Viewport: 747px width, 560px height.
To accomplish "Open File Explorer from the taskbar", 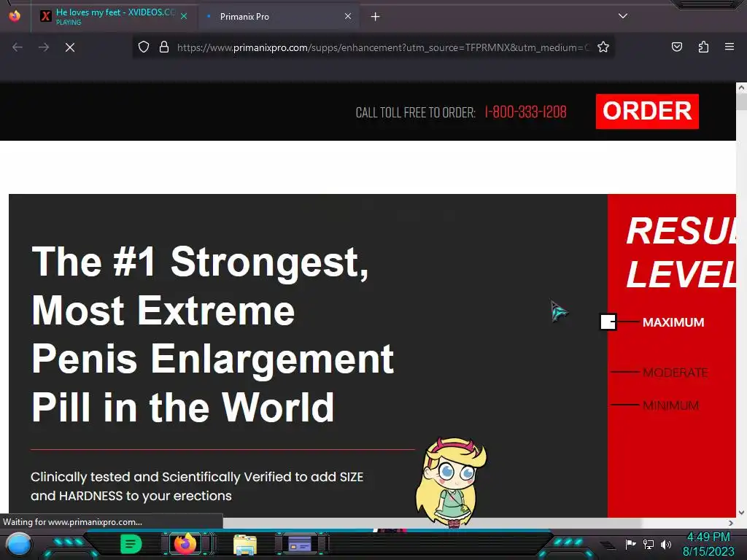I will (x=245, y=545).
